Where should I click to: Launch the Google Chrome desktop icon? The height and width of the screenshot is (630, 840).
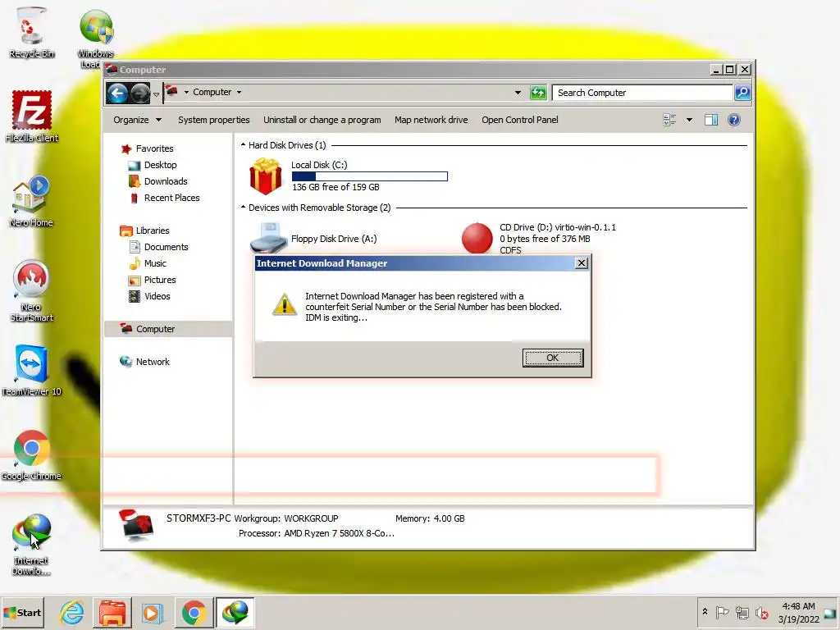coord(31,455)
